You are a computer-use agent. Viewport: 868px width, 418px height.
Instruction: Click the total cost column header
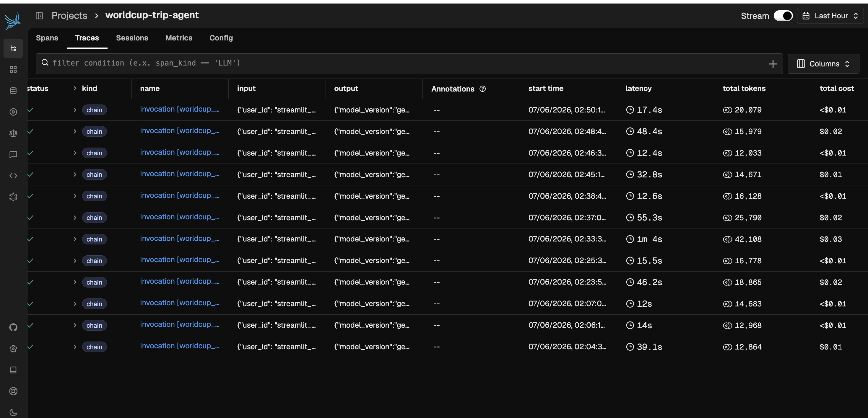coord(837,88)
